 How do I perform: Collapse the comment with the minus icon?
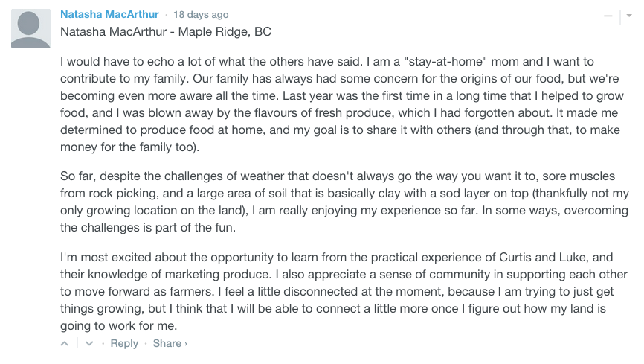click(608, 15)
